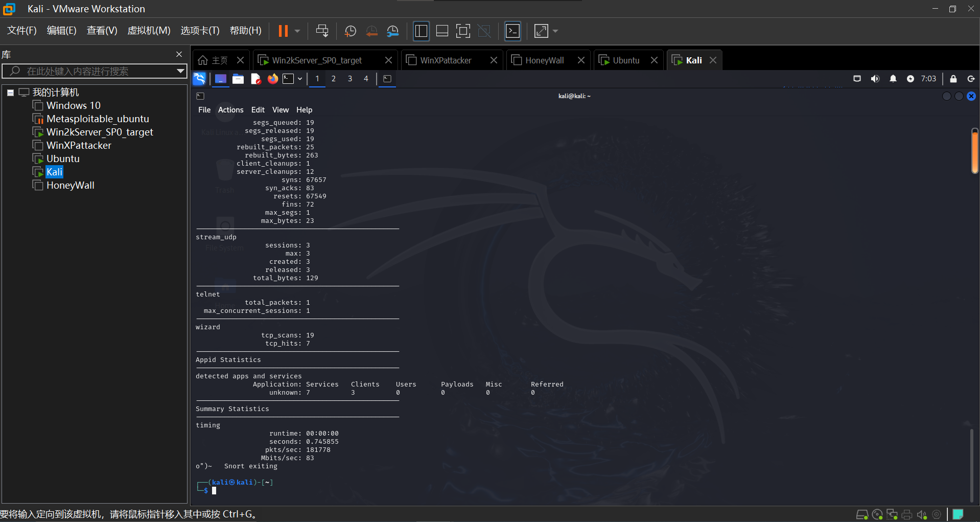980x522 pixels.
Task: Switch to the WinXPattacker tab
Action: point(446,60)
